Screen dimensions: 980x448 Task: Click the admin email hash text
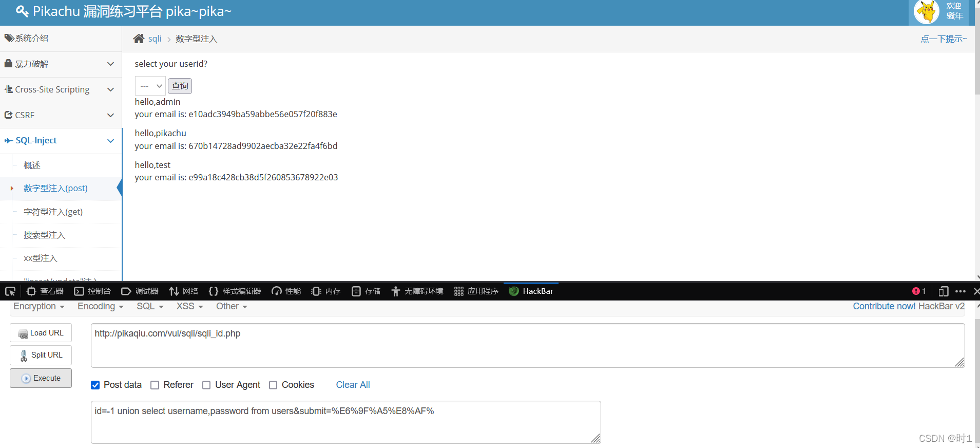coord(263,114)
